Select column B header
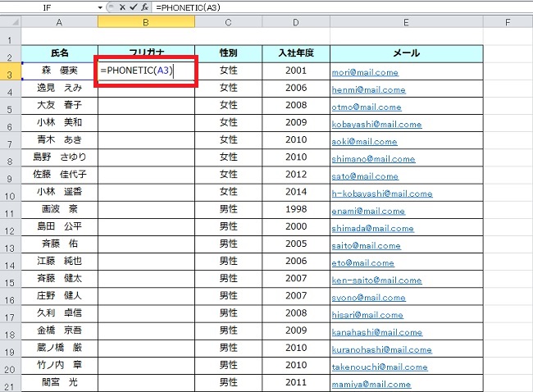Image resolution: width=533 pixels, height=392 pixels. click(x=146, y=21)
